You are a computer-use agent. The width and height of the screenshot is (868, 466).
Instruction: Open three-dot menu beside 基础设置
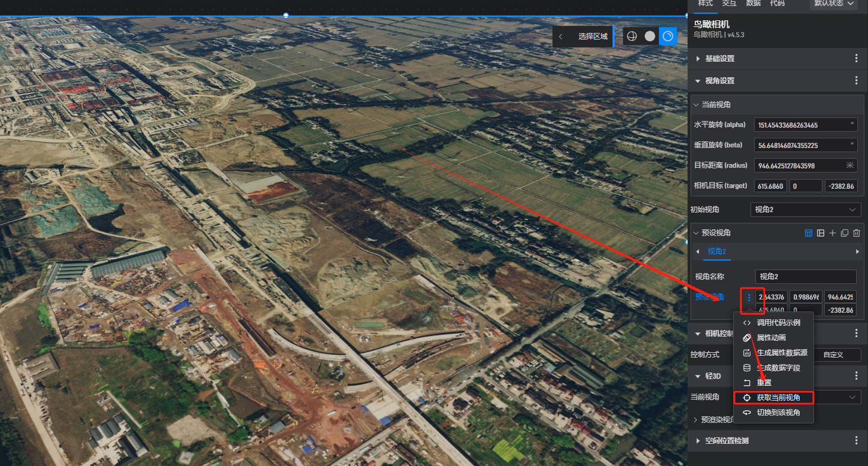click(857, 59)
